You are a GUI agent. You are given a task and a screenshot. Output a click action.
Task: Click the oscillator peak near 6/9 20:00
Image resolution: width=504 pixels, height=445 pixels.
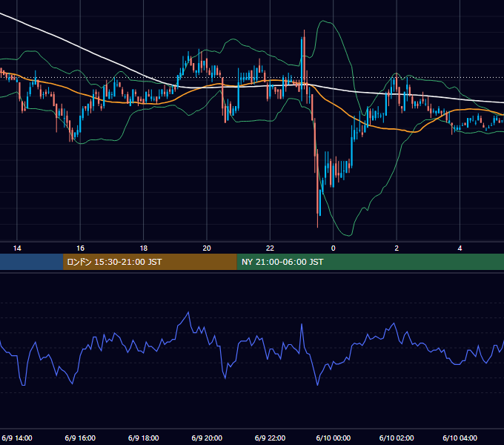(188, 312)
